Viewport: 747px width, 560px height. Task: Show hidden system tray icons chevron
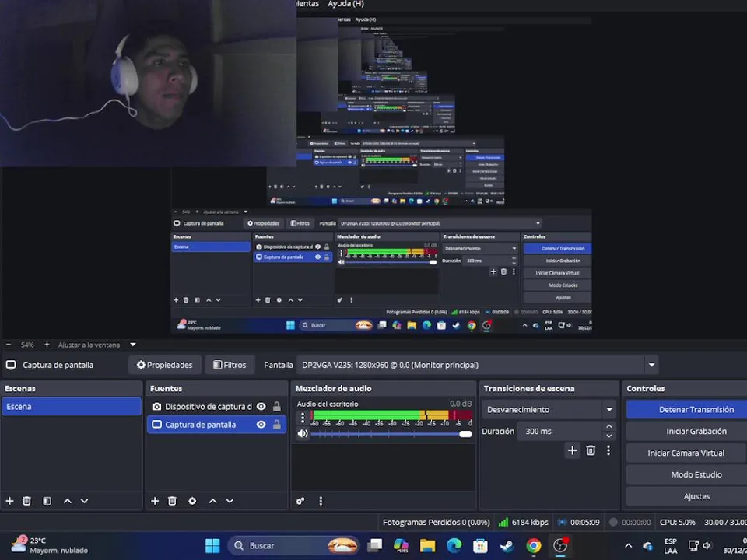click(x=629, y=546)
